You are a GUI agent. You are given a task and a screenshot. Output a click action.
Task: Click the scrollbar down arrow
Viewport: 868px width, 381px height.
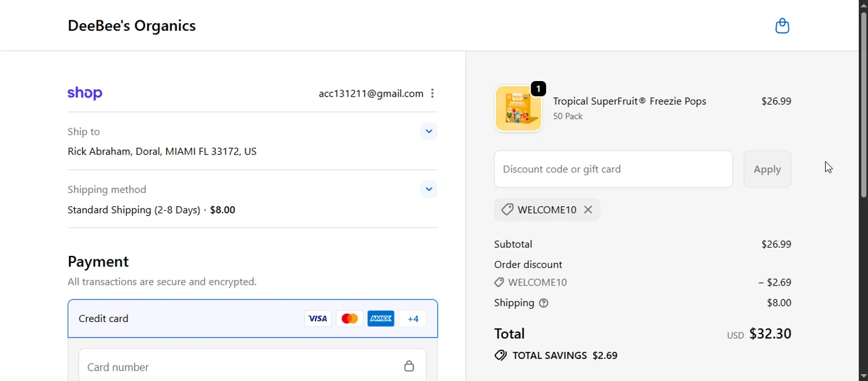point(863,376)
